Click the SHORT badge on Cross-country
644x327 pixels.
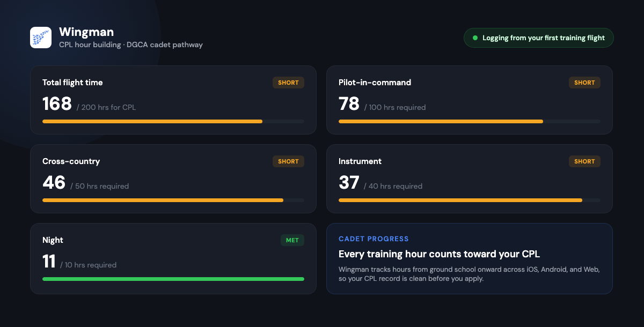click(x=288, y=161)
